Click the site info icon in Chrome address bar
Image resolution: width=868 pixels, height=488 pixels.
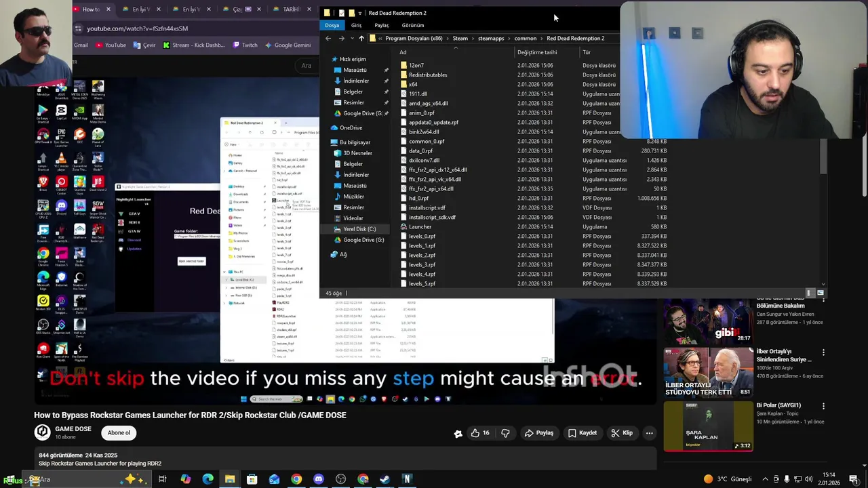[x=79, y=28]
